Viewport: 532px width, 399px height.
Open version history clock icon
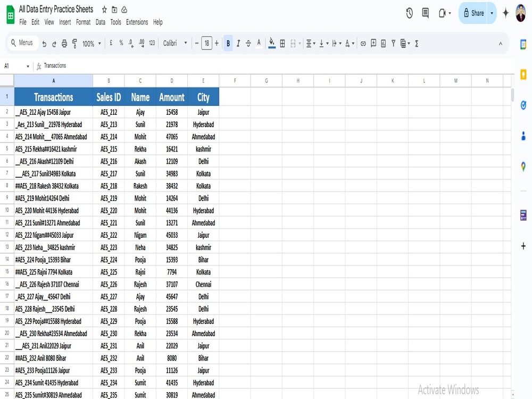click(410, 13)
